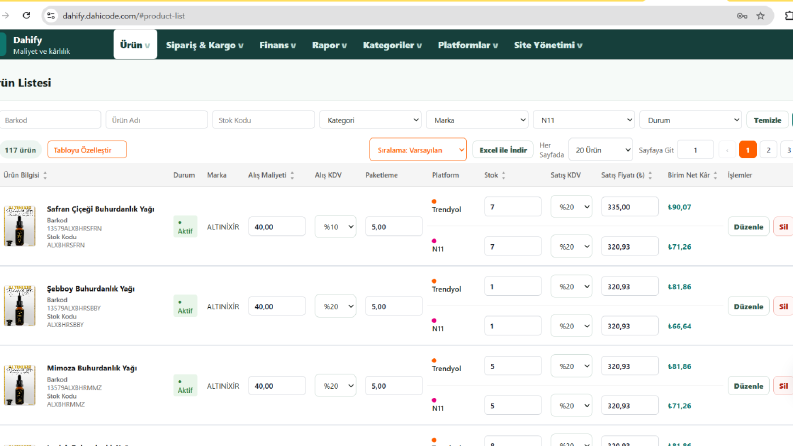Viewport: 793px width, 446px height.
Task: Edit Trendyol stock 7 for Safran Çiçeği
Action: pyautogui.click(x=512, y=207)
